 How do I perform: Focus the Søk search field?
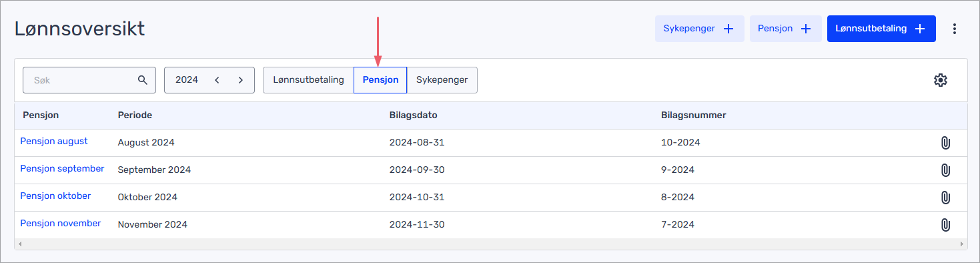click(89, 80)
